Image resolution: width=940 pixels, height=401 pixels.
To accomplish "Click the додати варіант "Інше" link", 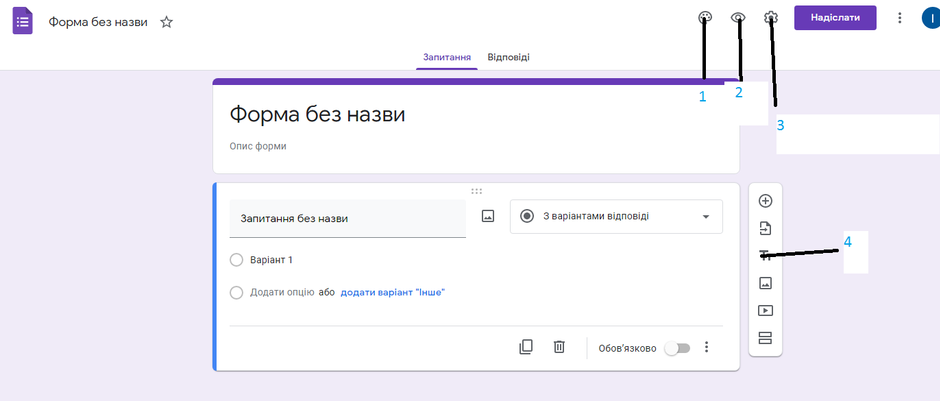I will [x=393, y=293].
